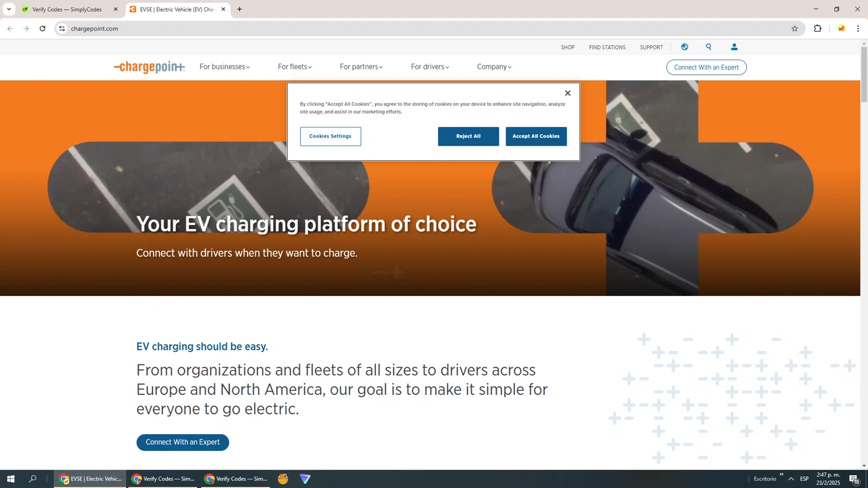The width and height of the screenshot is (868, 488).
Task: Open first Verify Codes Chrome taskbar window
Action: pos(164,479)
